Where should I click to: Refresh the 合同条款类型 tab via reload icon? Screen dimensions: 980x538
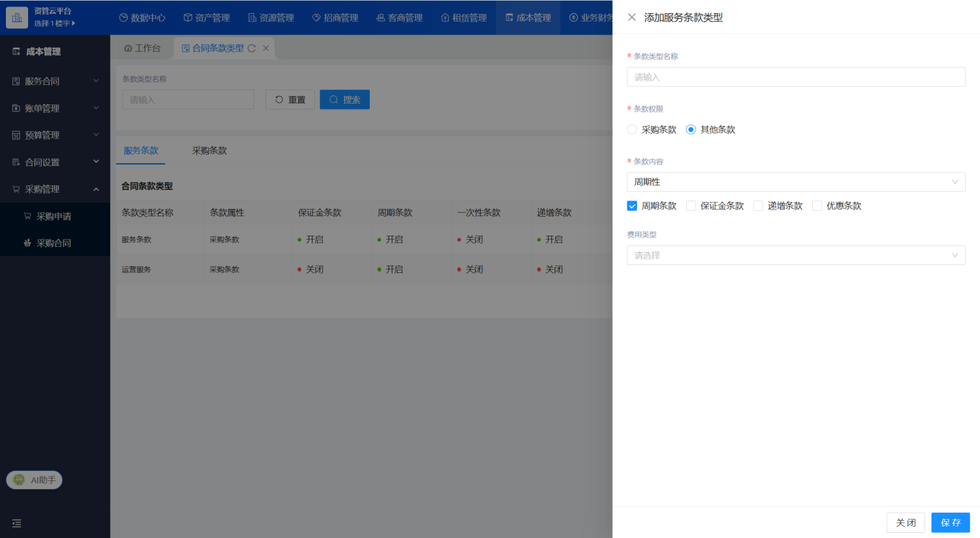[x=252, y=48]
